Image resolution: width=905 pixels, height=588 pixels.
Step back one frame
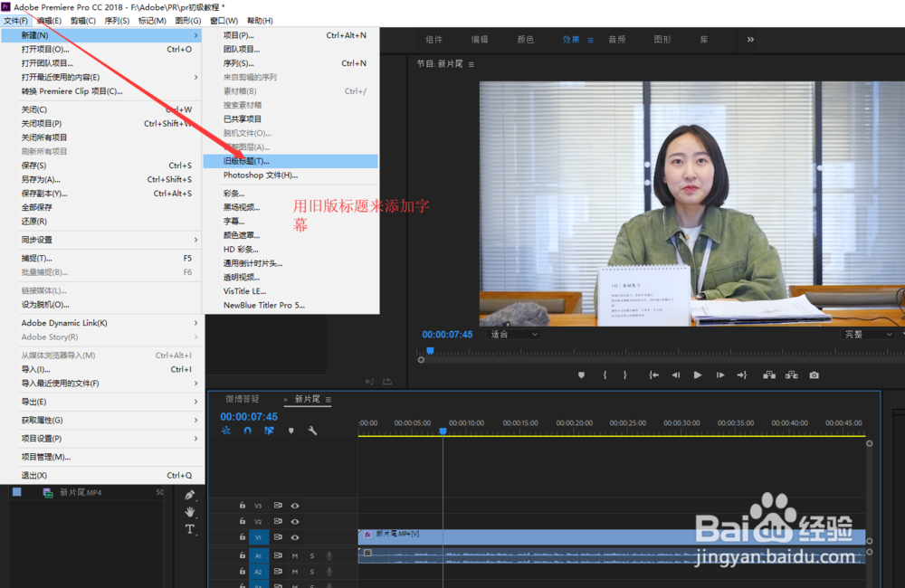tap(675, 375)
